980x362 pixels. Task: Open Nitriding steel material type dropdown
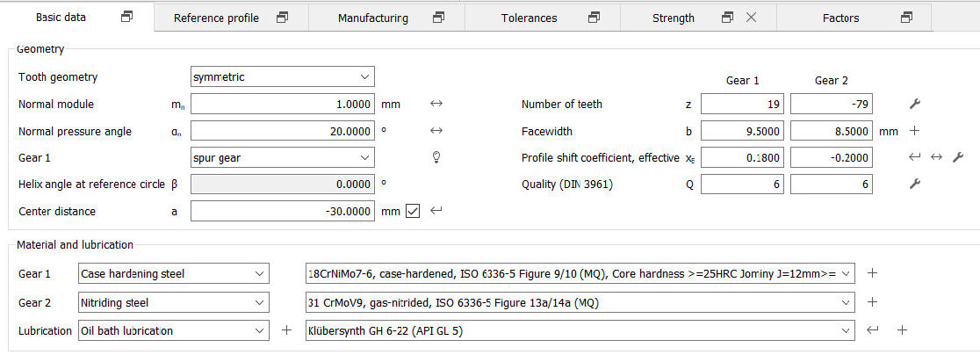(x=174, y=302)
